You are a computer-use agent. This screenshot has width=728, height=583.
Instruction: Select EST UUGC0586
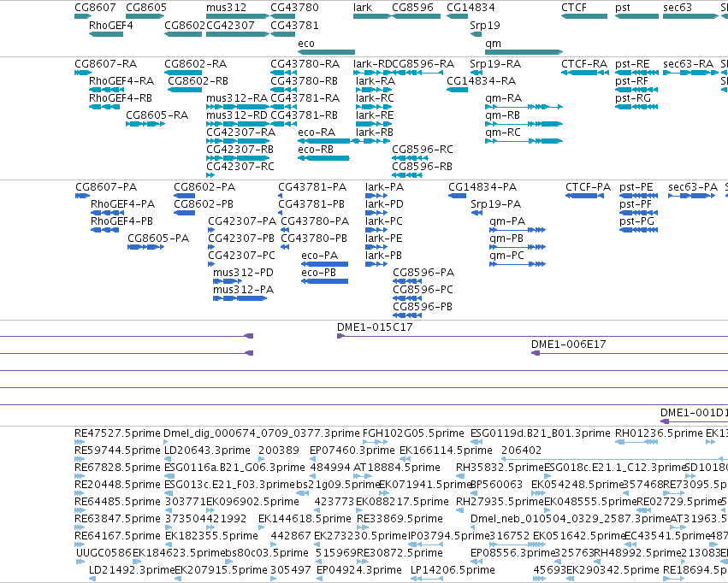(x=80, y=562)
